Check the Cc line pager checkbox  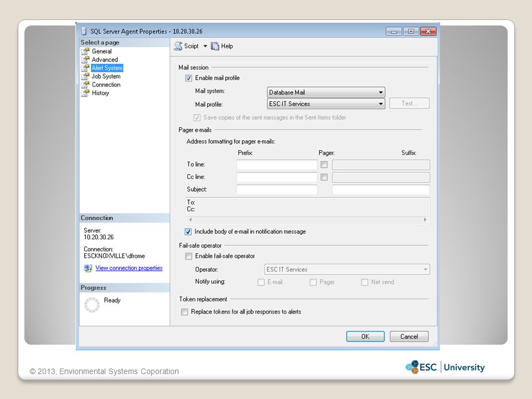(324, 177)
